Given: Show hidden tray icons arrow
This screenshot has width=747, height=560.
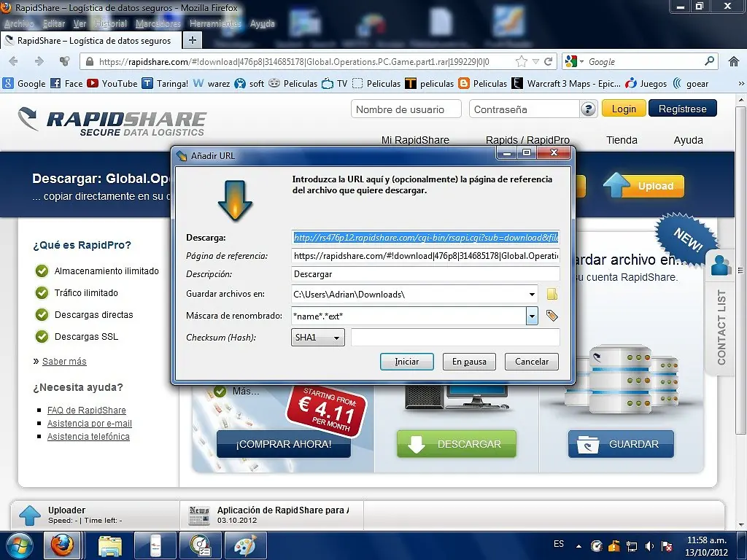Looking at the screenshot, I should click(x=578, y=546).
